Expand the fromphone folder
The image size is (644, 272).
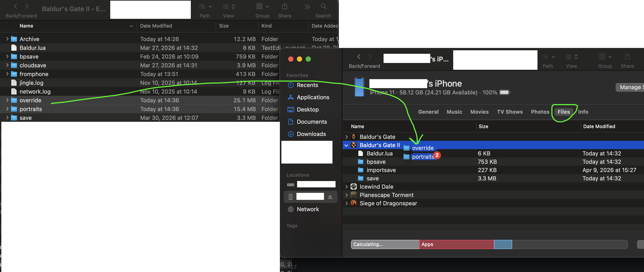7,74
